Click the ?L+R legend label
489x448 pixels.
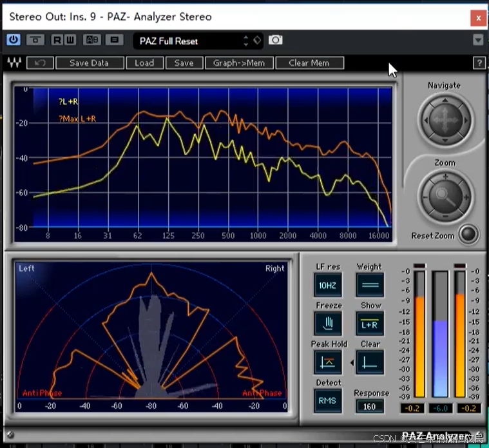(68, 102)
